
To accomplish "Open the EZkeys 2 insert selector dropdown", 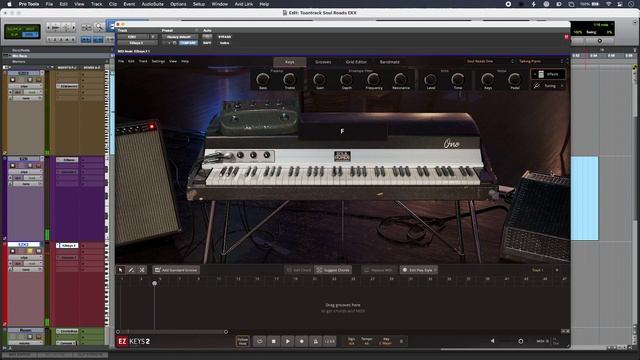I will point(137,43).
